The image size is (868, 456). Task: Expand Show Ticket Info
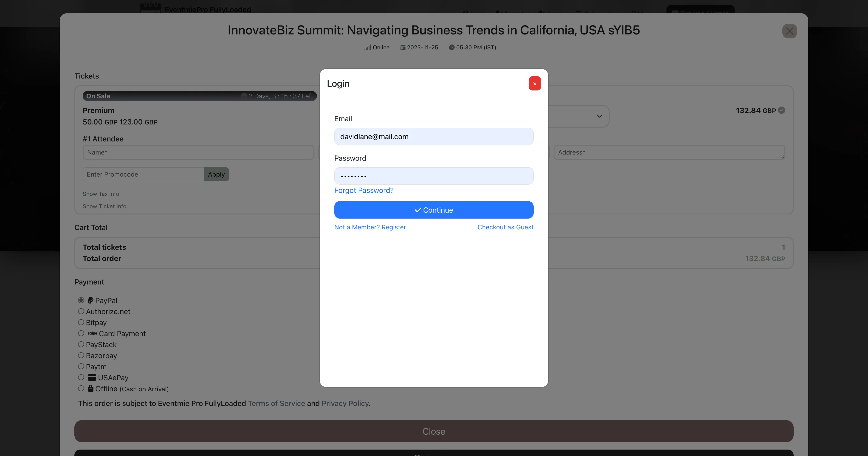pos(104,206)
